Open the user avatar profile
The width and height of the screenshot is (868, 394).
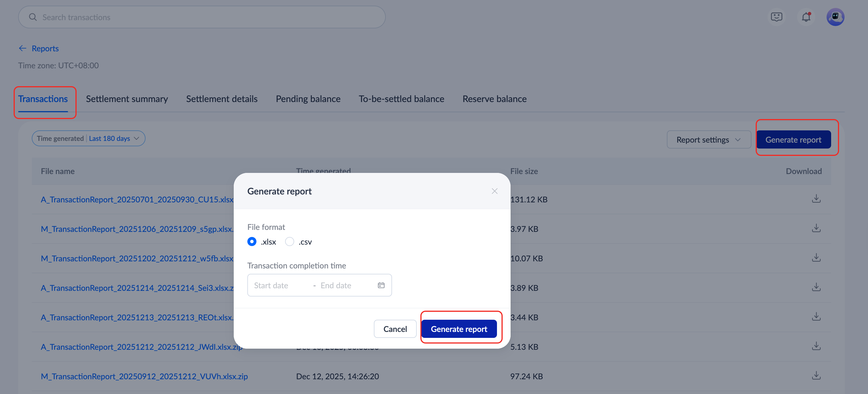[x=835, y=17]
